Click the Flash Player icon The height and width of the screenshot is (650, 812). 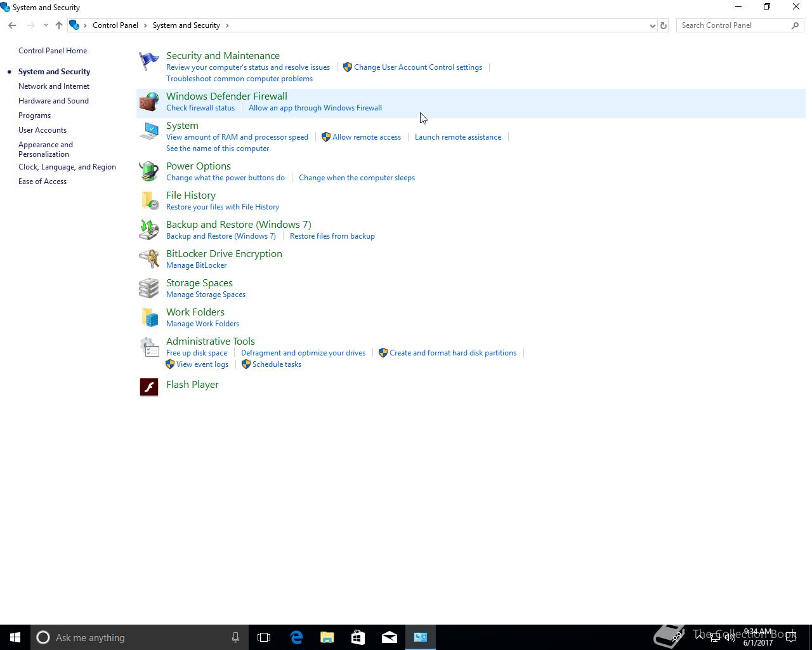click(149, 387)
